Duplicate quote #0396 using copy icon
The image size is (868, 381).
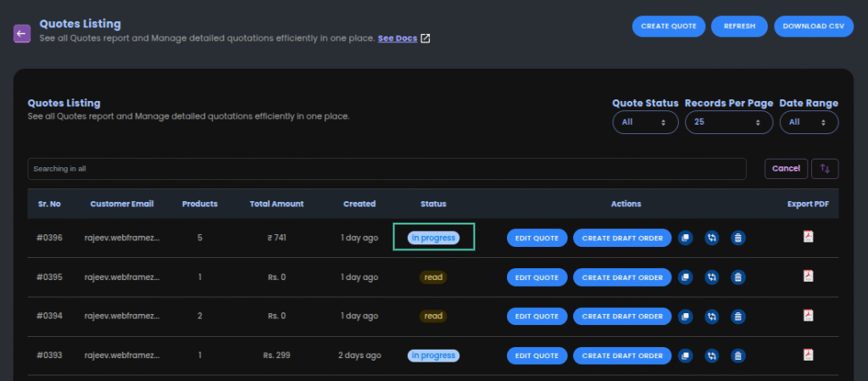point(686,238)
